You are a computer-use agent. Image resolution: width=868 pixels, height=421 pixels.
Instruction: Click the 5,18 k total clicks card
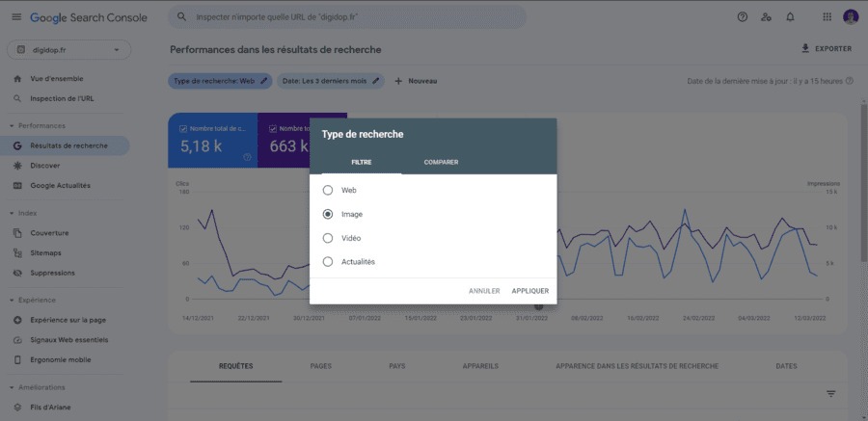point(212,141)
